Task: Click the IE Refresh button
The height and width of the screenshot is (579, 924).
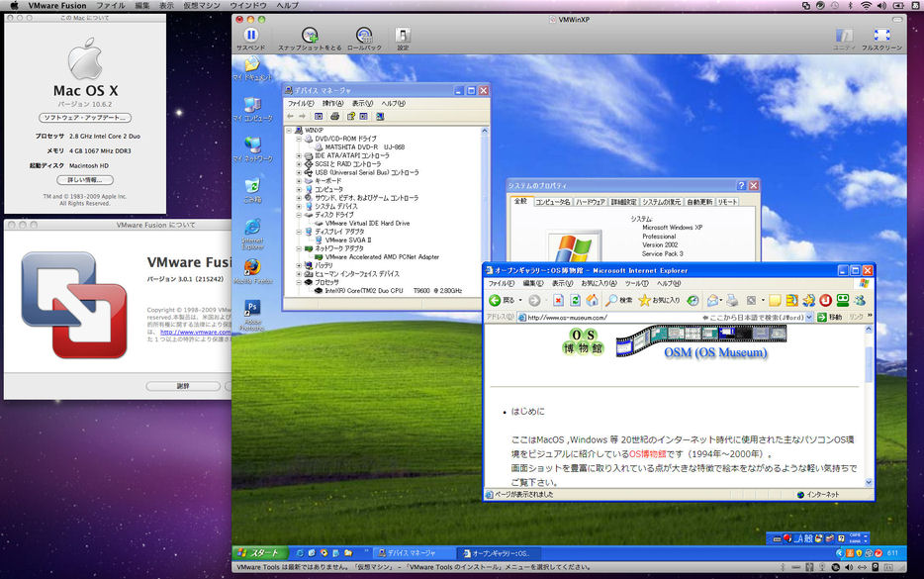Action: tap(575, 300)
